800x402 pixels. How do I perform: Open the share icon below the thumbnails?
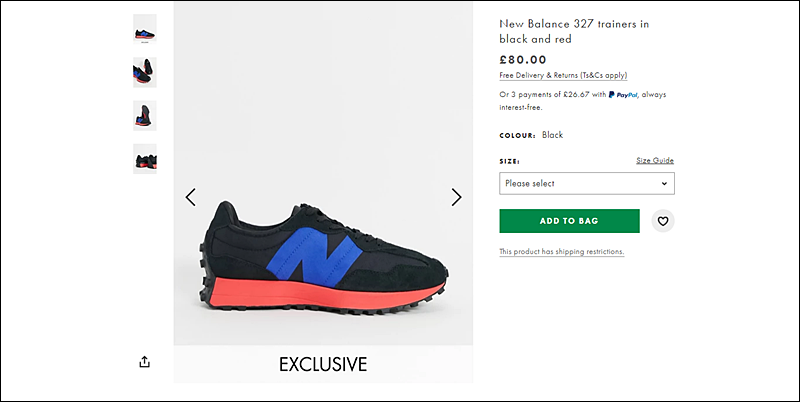point(144,362)
